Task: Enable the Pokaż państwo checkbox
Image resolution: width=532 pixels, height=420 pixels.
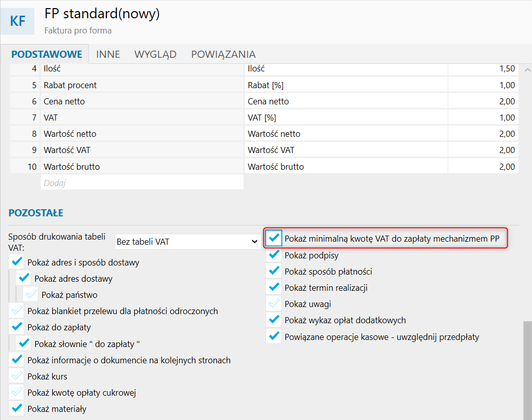Action: [x=31, y=294]
